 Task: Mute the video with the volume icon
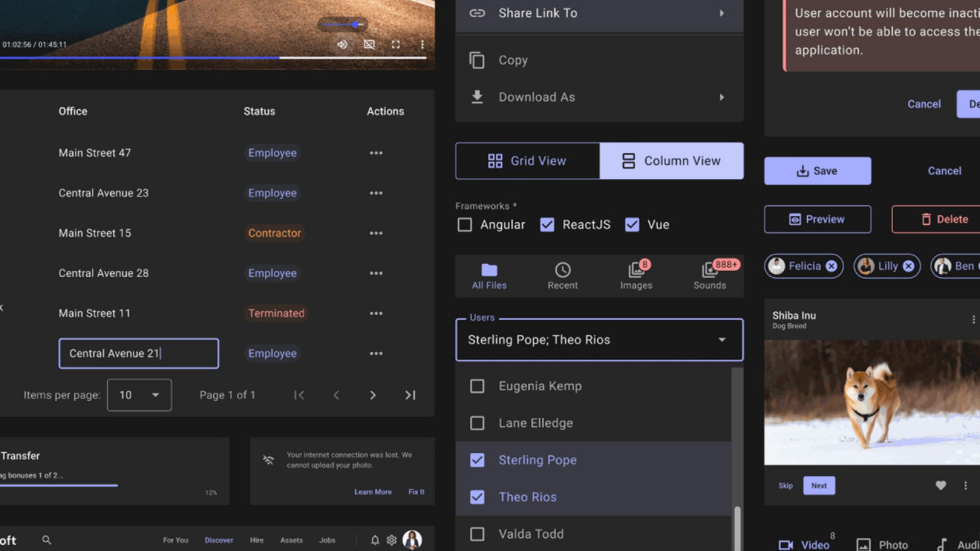342,44
